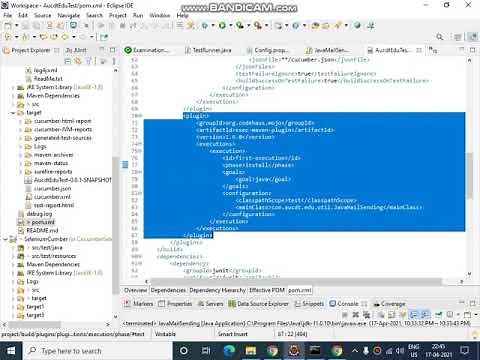Expand the JRE System Library node

(13, 87)
